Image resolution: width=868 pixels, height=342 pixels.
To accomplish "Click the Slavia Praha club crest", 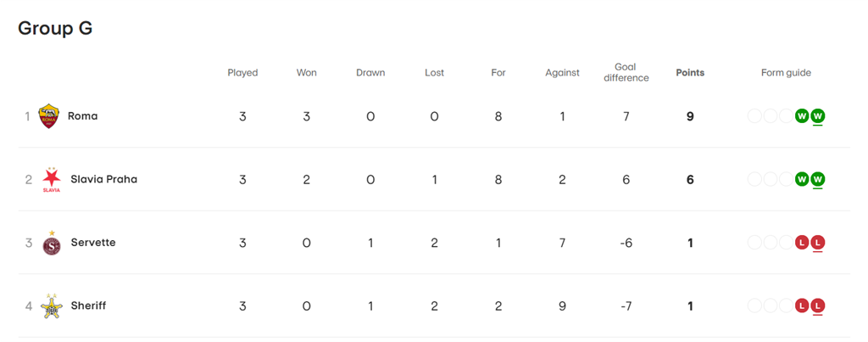I will tap(52, 179).
